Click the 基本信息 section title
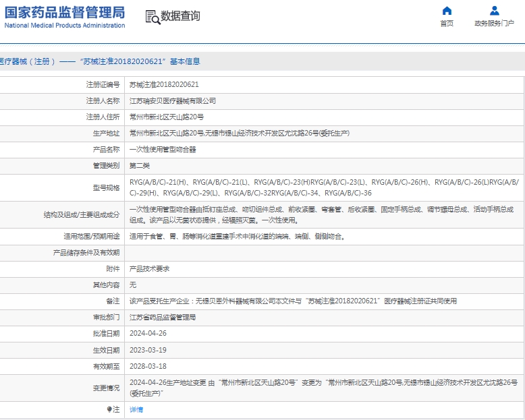Viewport: 525px width, 420px height. (x=185, y=61)
